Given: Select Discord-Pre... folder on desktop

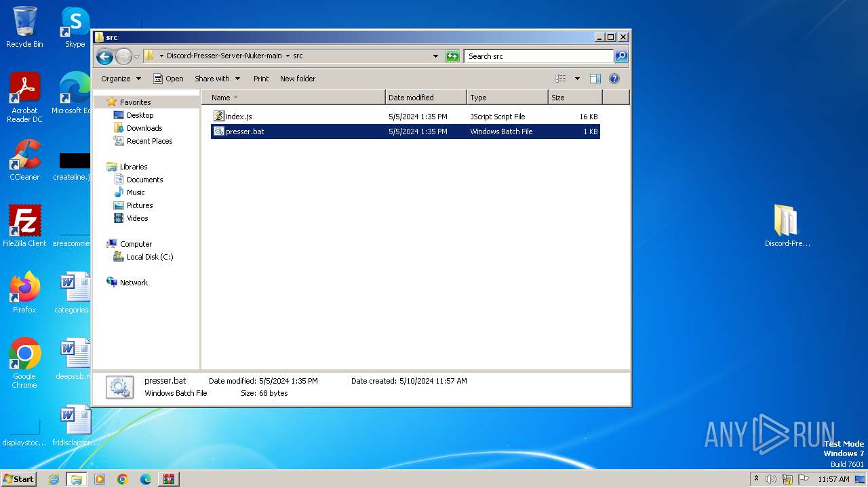Looking at the screenshot, I should [787, 226].
